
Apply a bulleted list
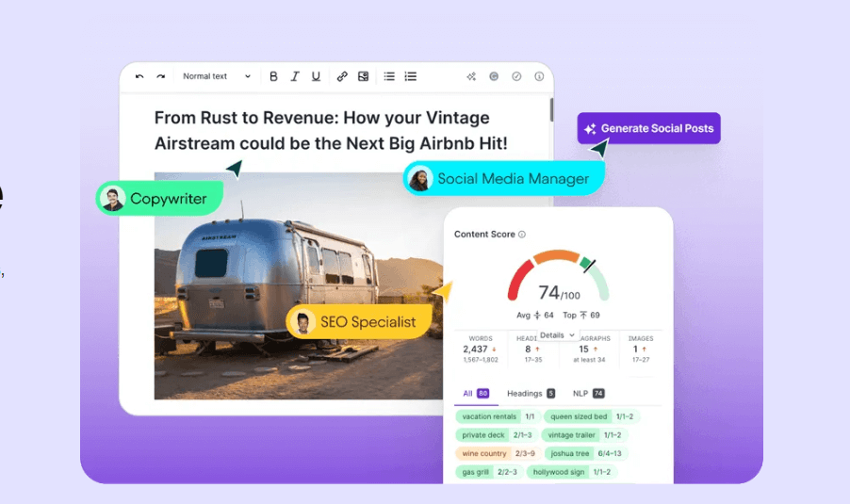[x=389, y=76]
